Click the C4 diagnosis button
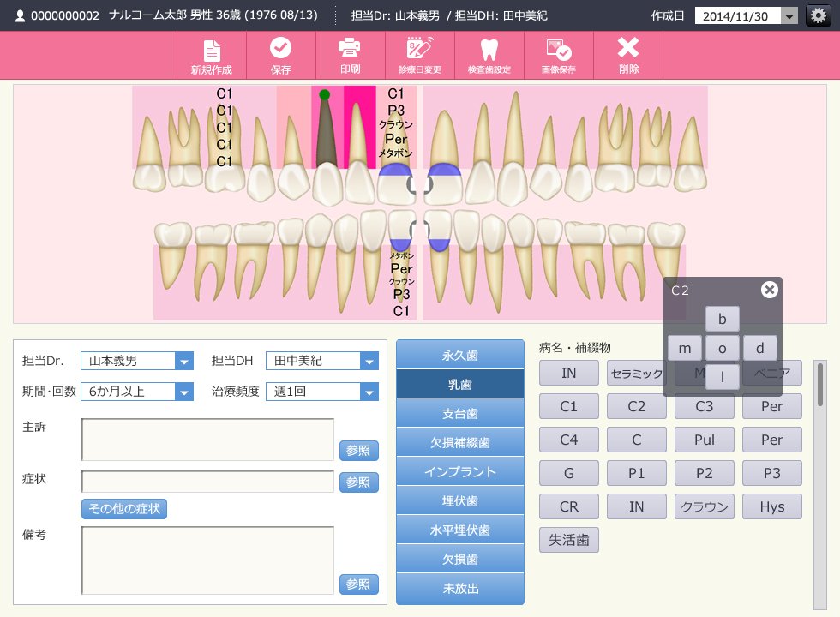The image size is (840, 617). point(569,440)
